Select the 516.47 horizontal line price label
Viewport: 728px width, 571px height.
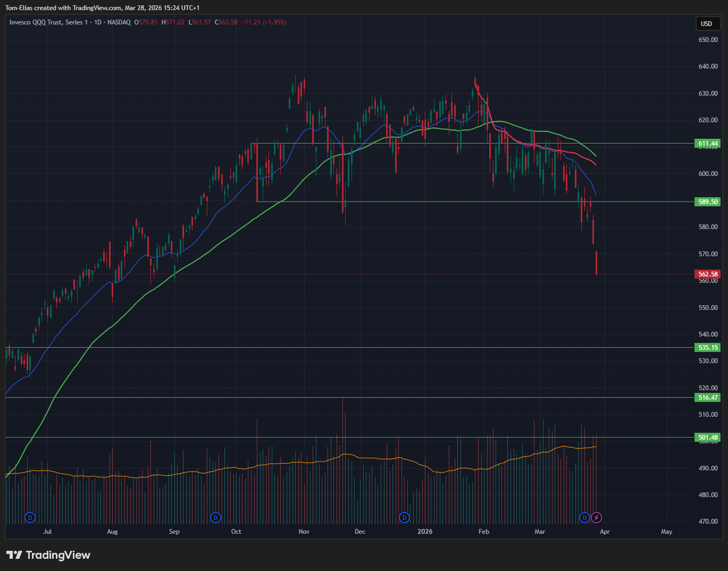click(708, 398)
